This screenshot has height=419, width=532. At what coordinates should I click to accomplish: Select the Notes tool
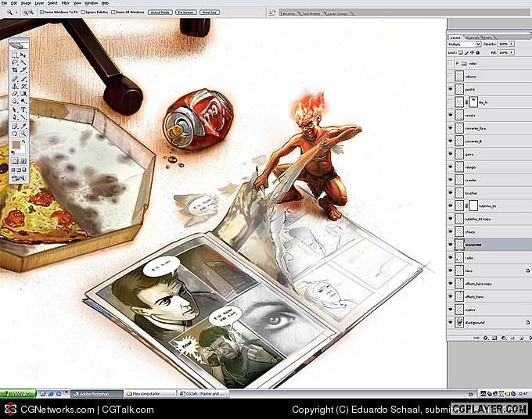tap(15, 126)
